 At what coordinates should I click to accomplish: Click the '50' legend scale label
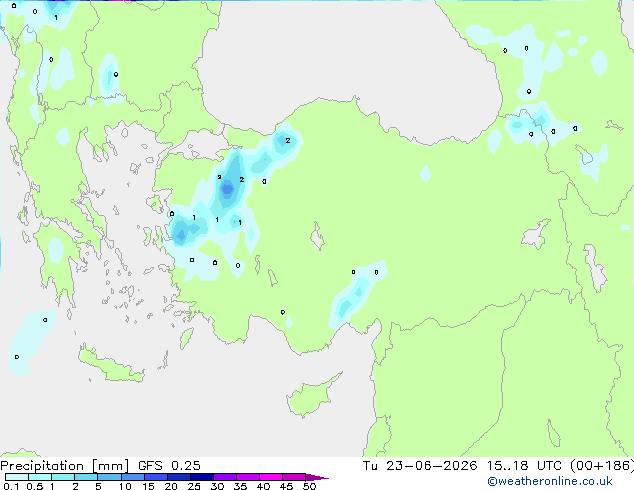pos(309,486)
